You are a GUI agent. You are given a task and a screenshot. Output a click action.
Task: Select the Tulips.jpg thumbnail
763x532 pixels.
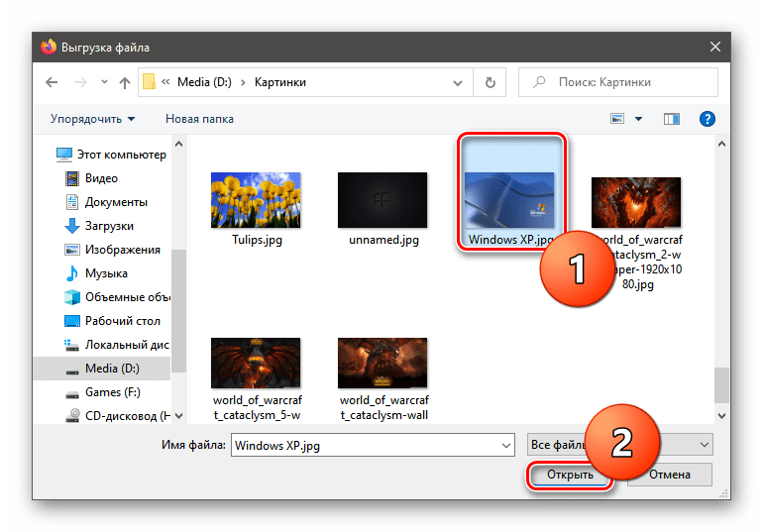click(x=256, y=200)
